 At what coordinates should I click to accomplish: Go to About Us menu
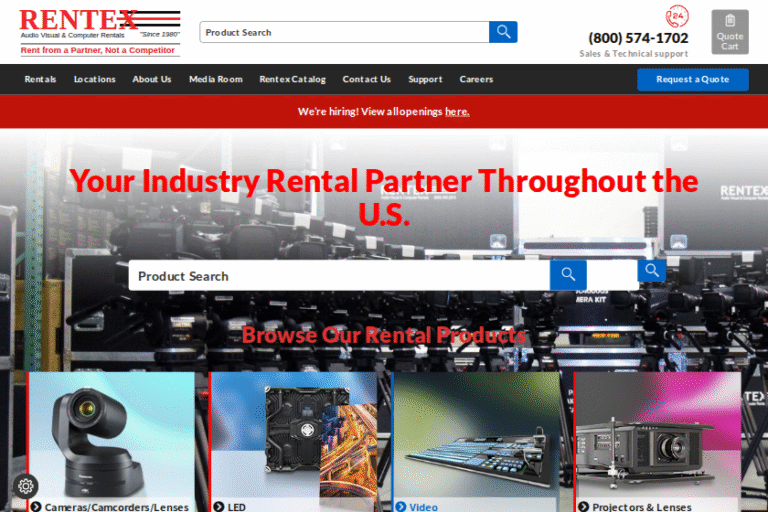[152, 79]
